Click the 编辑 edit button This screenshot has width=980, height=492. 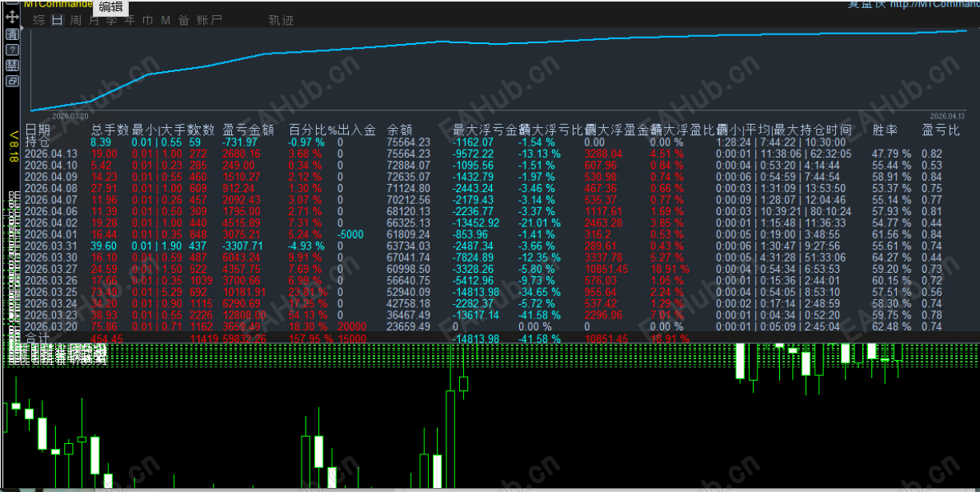110,7
